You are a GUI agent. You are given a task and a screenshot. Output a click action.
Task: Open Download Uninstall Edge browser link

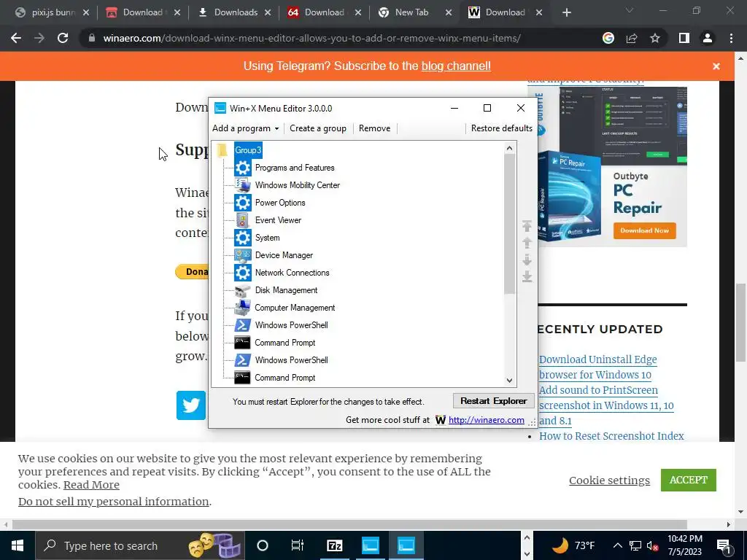598,367
